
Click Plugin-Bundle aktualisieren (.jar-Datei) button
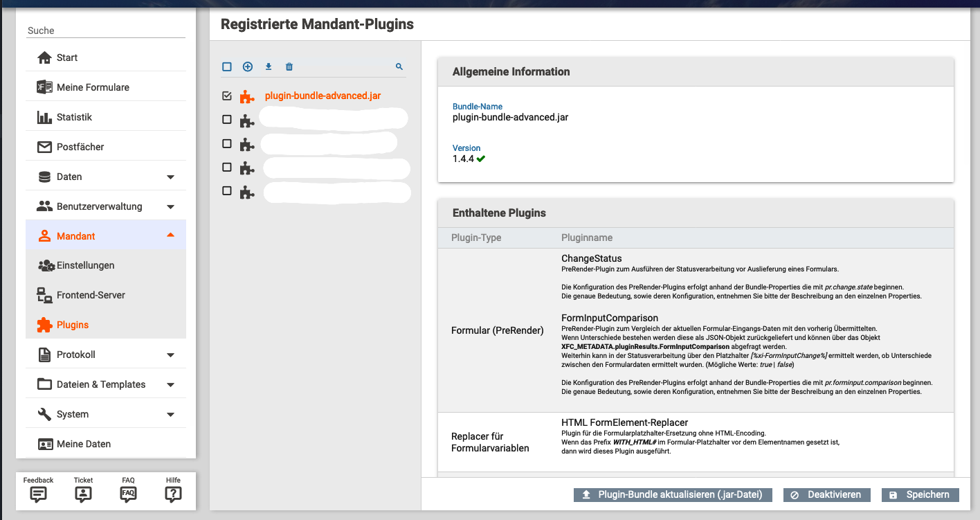tap(673, 495)
